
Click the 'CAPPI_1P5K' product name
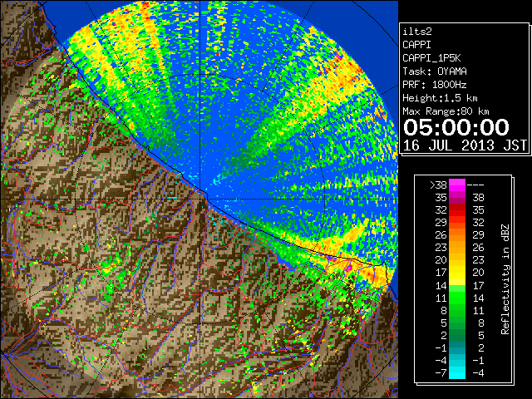[431, 58]
